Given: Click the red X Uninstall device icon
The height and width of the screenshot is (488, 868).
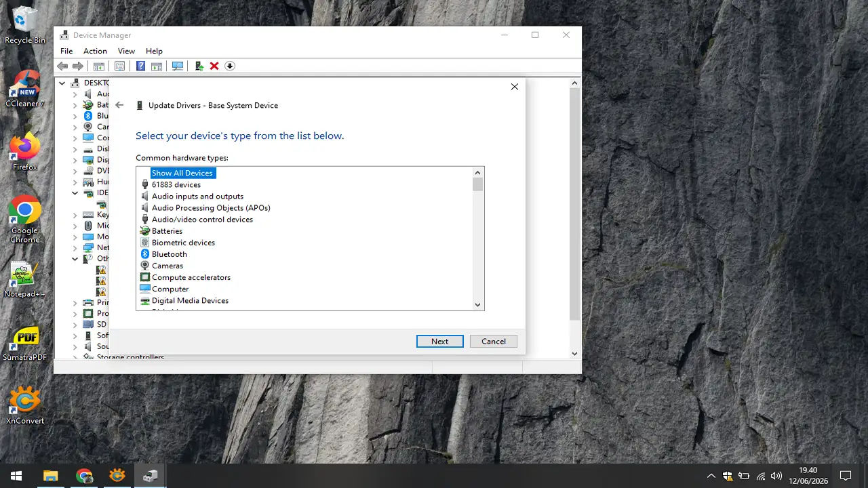Looking at the screenshot, I should 214,66.
